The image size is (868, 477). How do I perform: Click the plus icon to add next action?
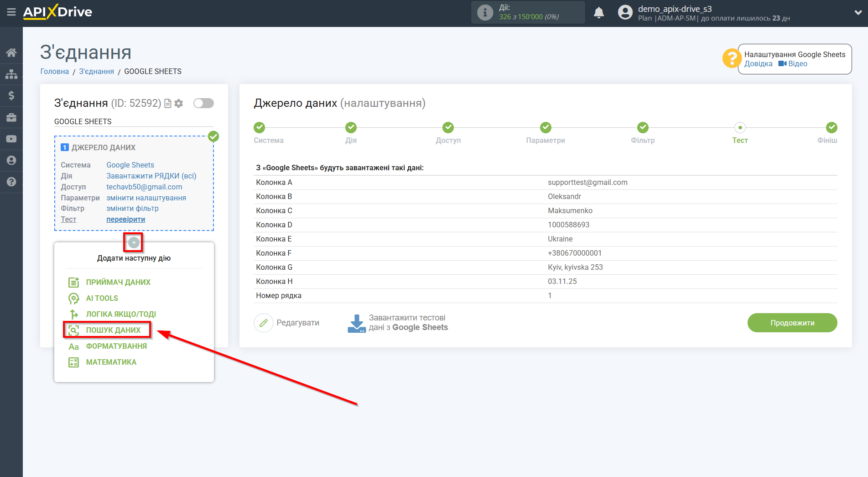[x=133, y=242]
